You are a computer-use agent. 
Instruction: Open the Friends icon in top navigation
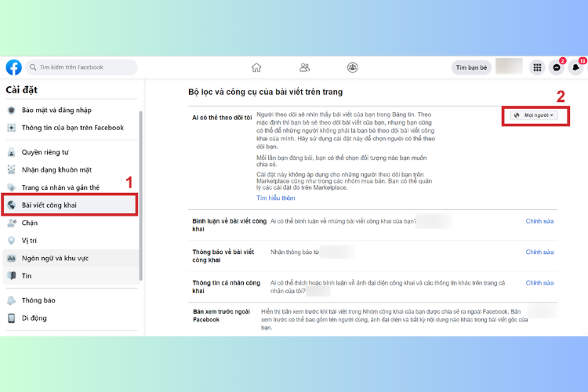tap(304, 67)
